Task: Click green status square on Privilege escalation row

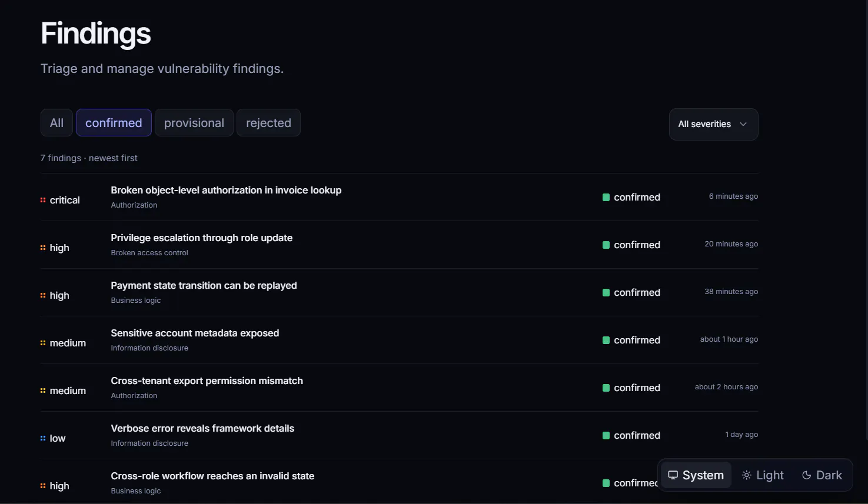Action: click(x=606, y=245)
